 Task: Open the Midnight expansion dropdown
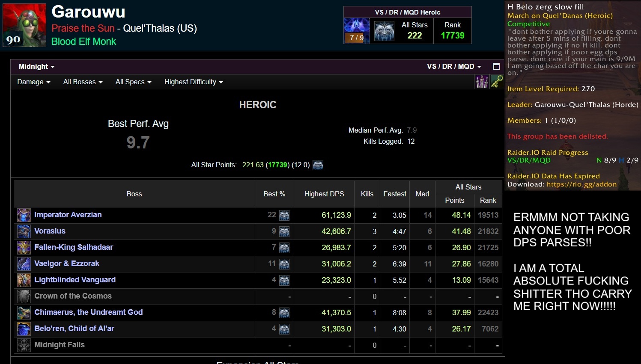click(37, 67)
